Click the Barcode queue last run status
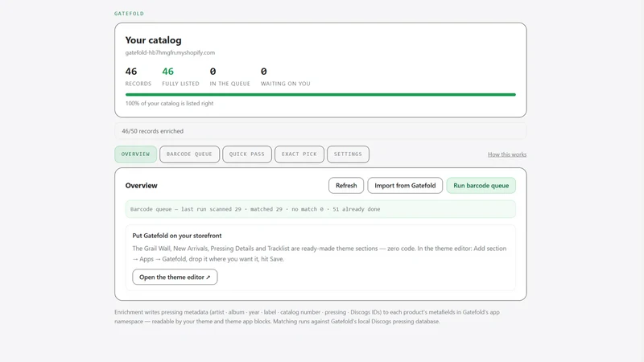 pyautogui.click(x=320, y=209)
